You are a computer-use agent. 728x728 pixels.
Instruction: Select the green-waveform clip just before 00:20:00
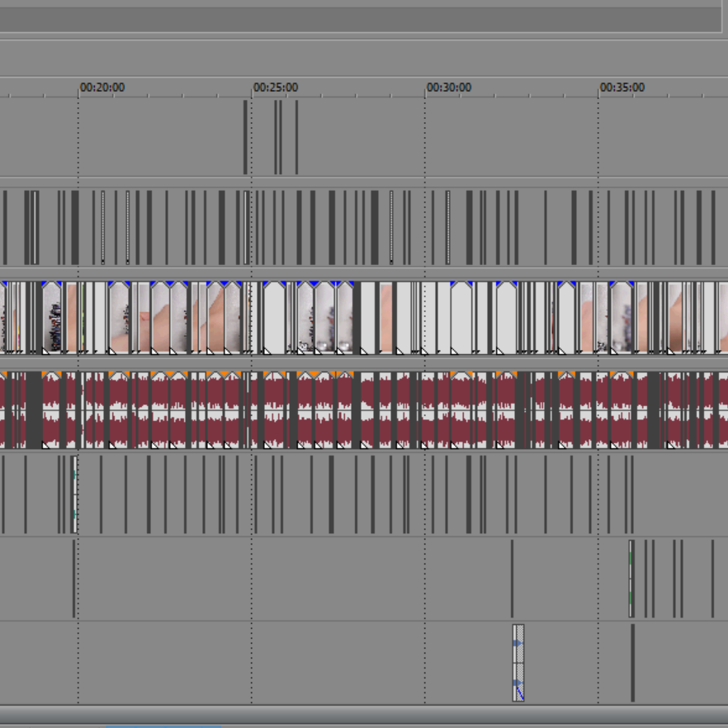pyautogui.click(x=74, y=494)
